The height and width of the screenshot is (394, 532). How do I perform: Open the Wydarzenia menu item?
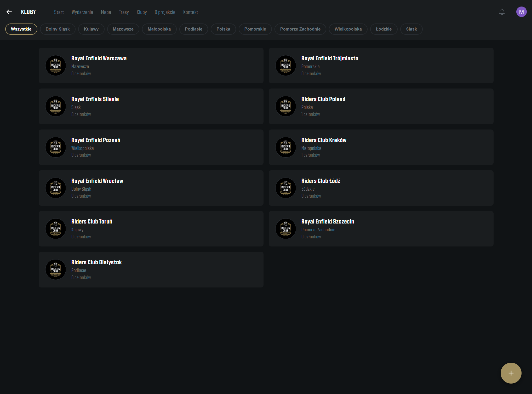coord(82,12)
